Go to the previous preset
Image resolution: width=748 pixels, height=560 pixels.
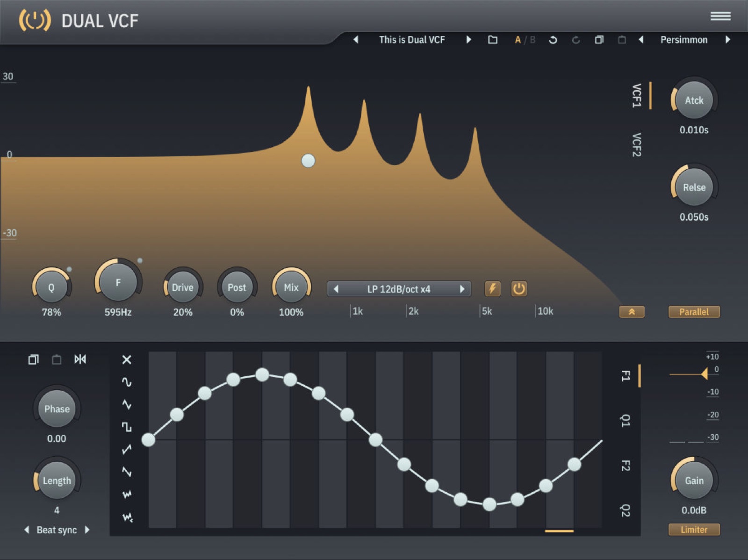coord(356,40)
